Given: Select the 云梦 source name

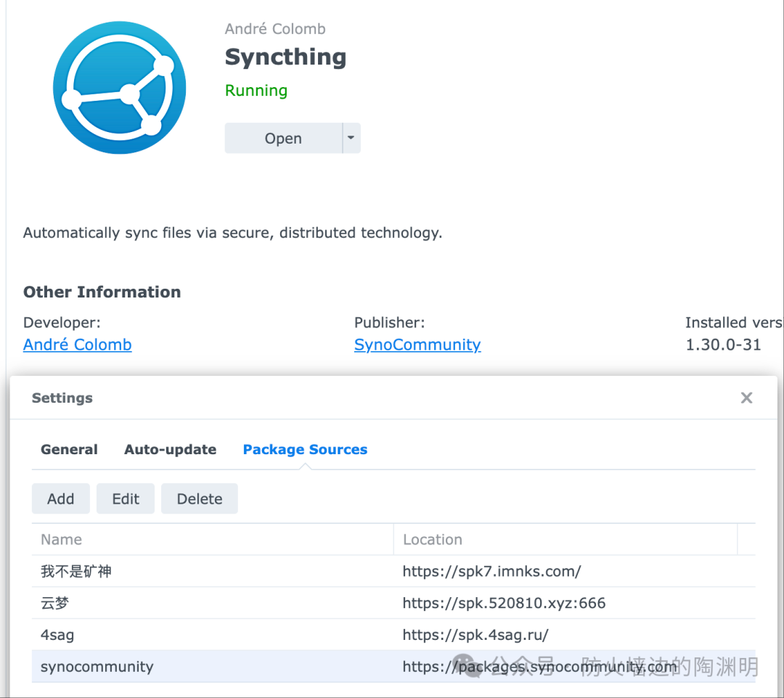Looking at the screenshot, I should click(55, 604).
